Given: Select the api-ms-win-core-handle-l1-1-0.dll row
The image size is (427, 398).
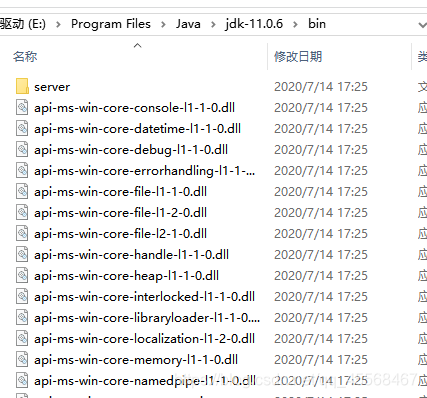Looking at the screenshot, I should [213, 255].
